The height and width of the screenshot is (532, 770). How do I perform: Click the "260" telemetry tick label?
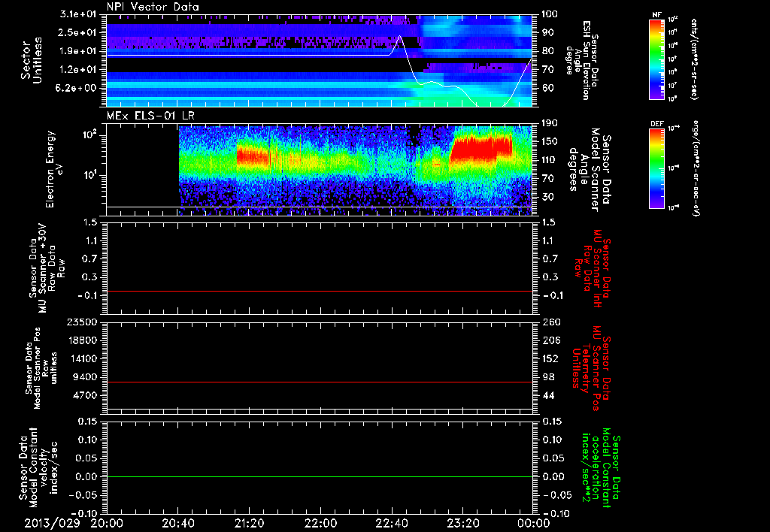click(x=550, y=322)
